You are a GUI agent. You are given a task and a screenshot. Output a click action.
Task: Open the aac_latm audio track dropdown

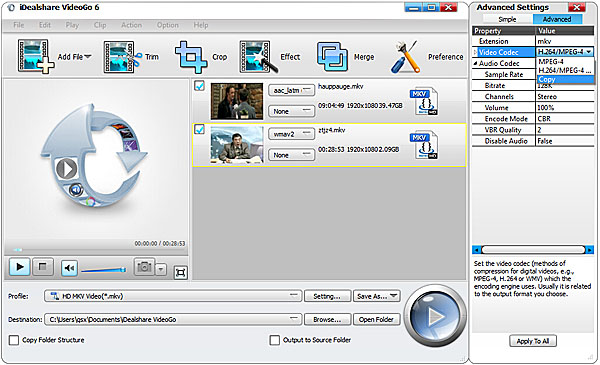[292, 90]
